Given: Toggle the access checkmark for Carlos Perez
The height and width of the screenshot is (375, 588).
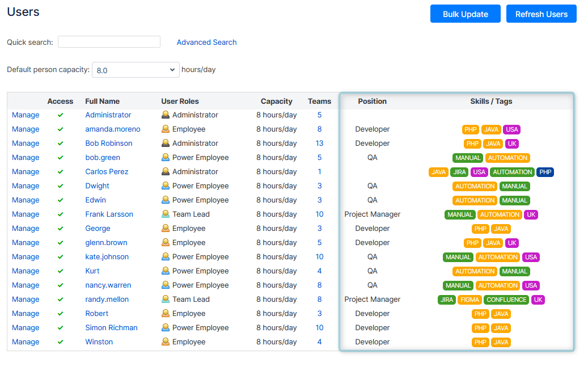Looking at the screenshot, I should (x=60, y=171).
